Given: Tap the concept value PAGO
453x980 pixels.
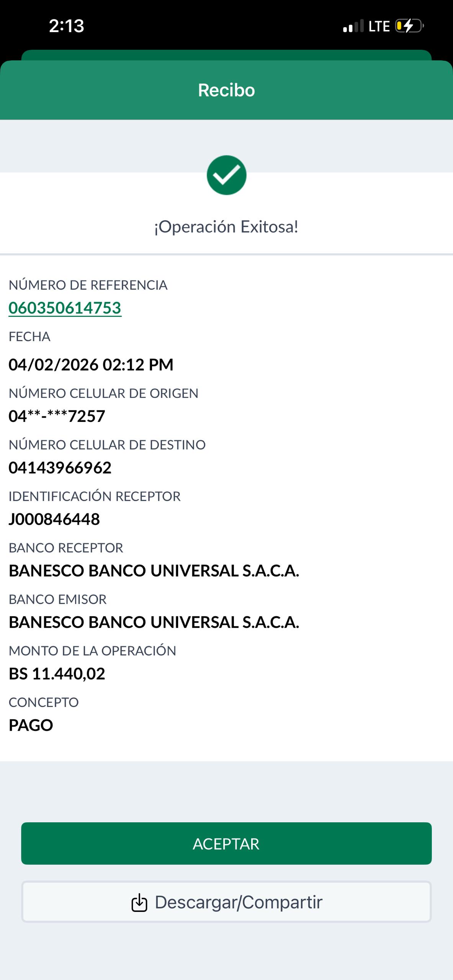Looking at the screenshot, I should pyautogui.click(x=31, y=725).
